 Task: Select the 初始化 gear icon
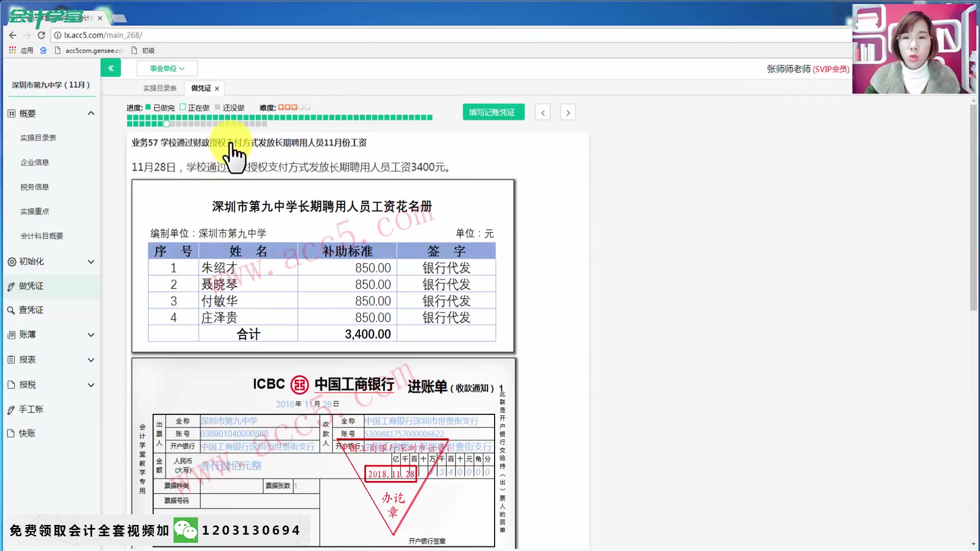[x=11, y=261]
